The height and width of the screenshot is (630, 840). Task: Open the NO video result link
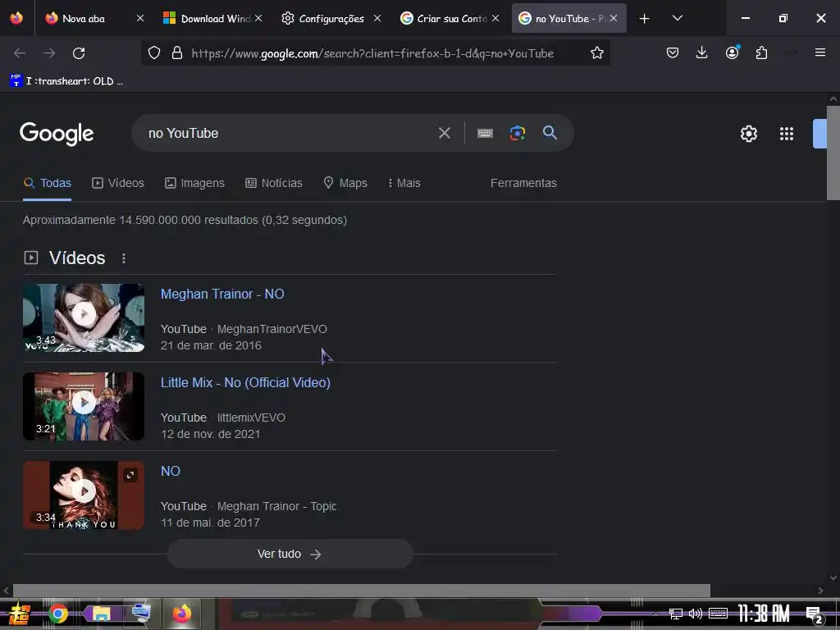[x=171, y=471]
